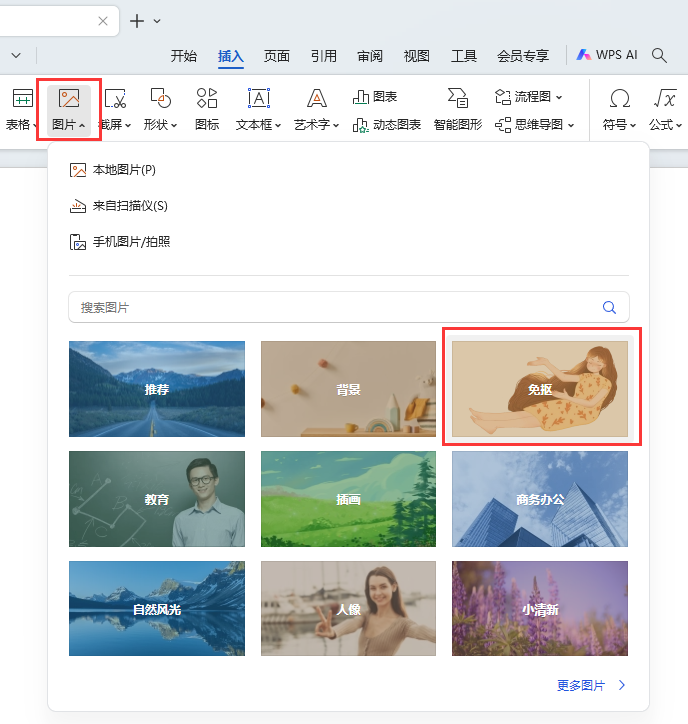This screenshot has width=688, height=724.
Task: Open the 插画 image category thumbnail
Action: (x=348, y=499)
